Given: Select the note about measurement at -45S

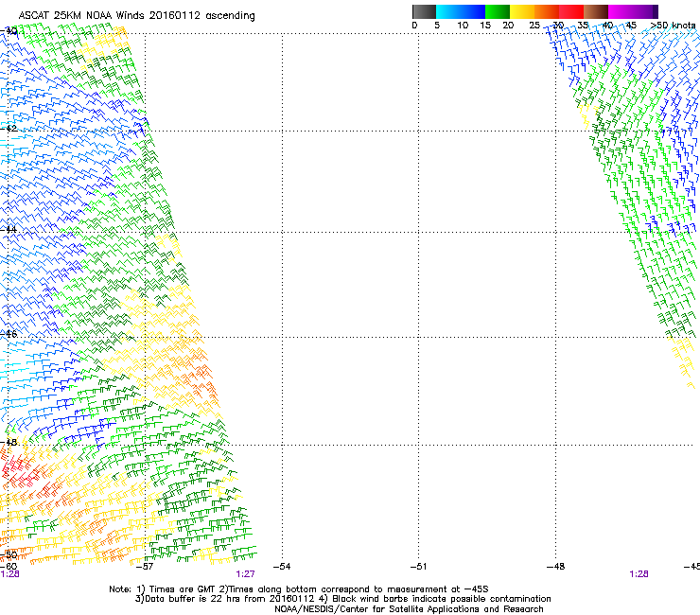Looking at the screenshot, I should (x=353, y=589).
